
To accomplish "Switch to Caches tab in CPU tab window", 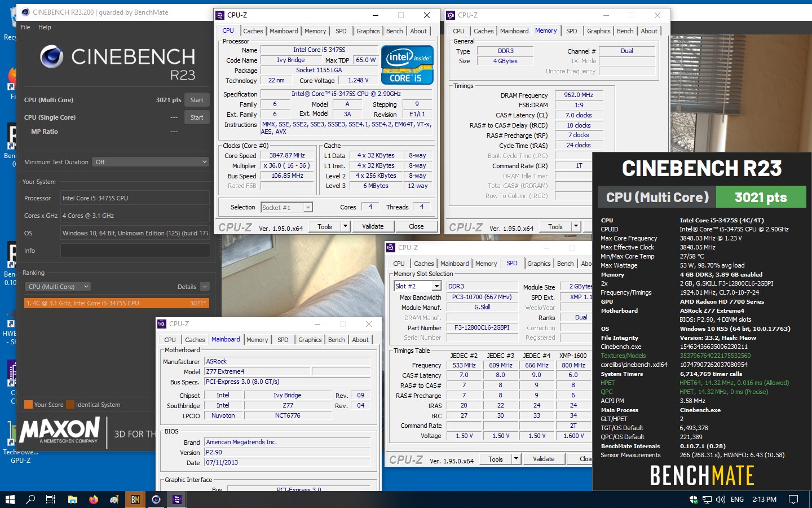I will (x=253, y=31).
